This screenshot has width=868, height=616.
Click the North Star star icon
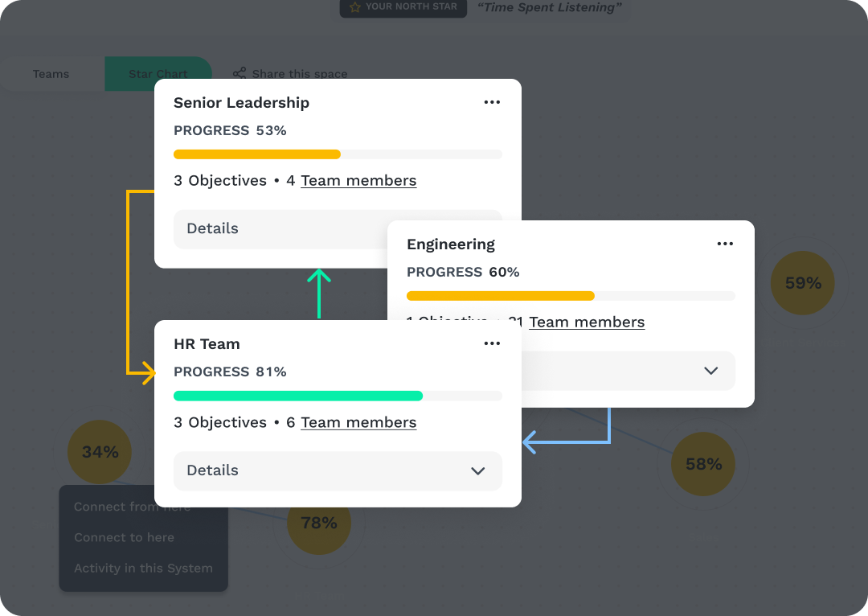coord(354,7)
